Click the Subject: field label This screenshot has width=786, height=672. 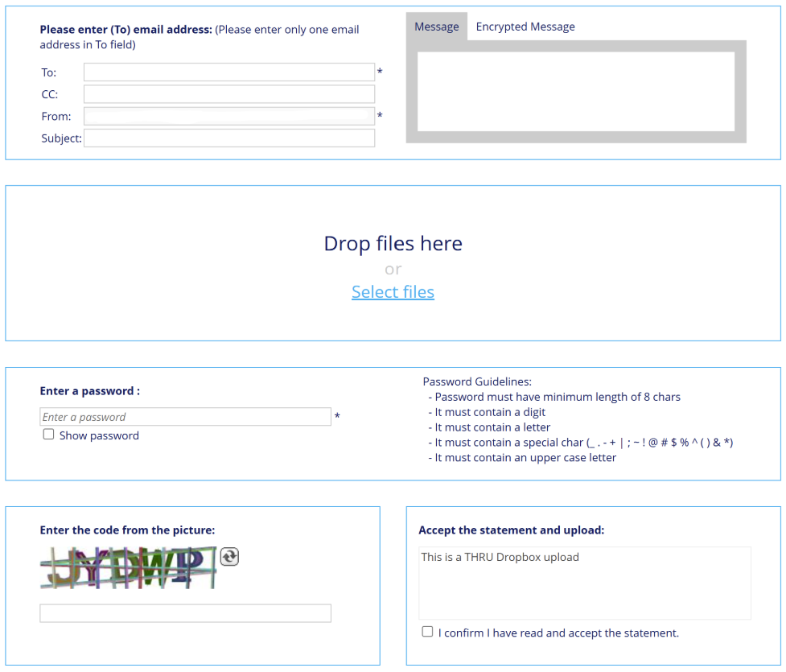pyautogui.click(x=61, y=138)
